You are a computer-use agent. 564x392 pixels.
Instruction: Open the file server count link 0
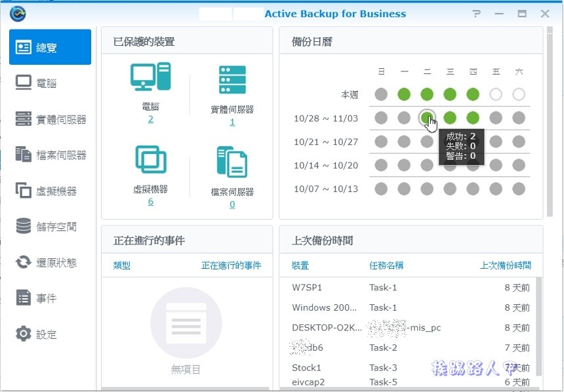point(232,205)
